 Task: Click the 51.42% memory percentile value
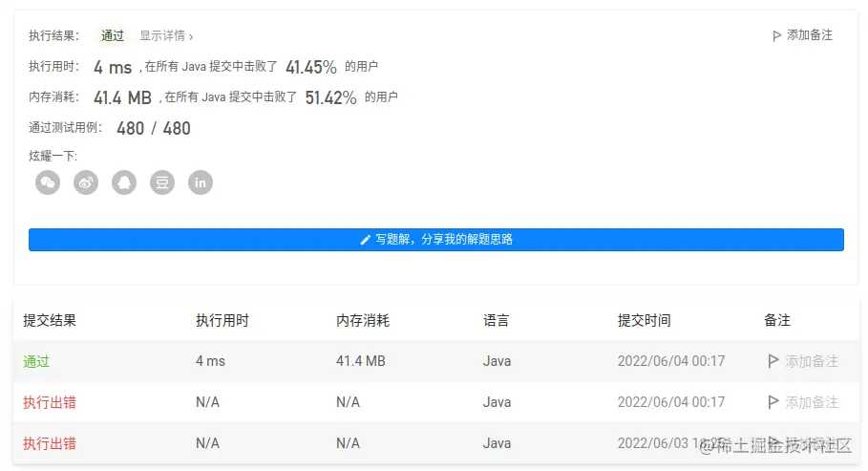330,98
